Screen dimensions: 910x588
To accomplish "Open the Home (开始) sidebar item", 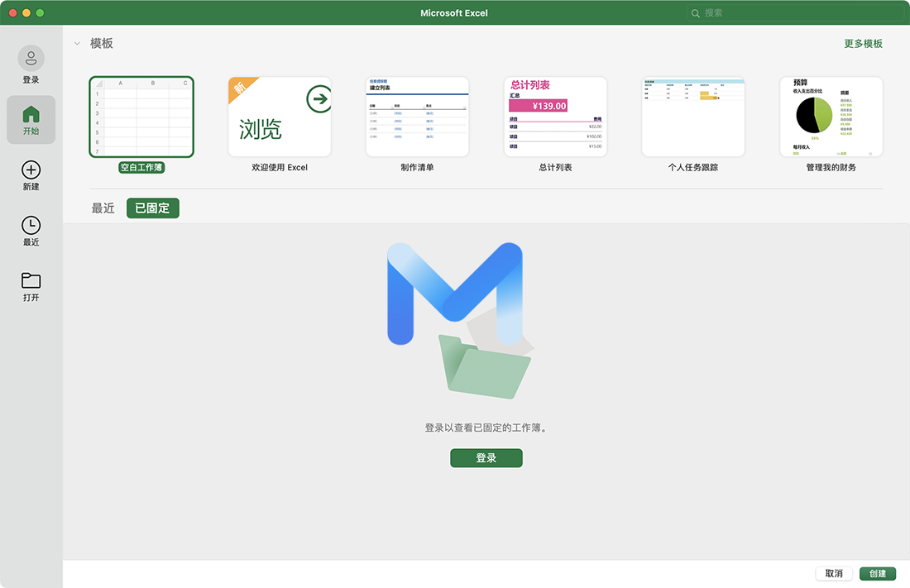I will click(31, 120).
